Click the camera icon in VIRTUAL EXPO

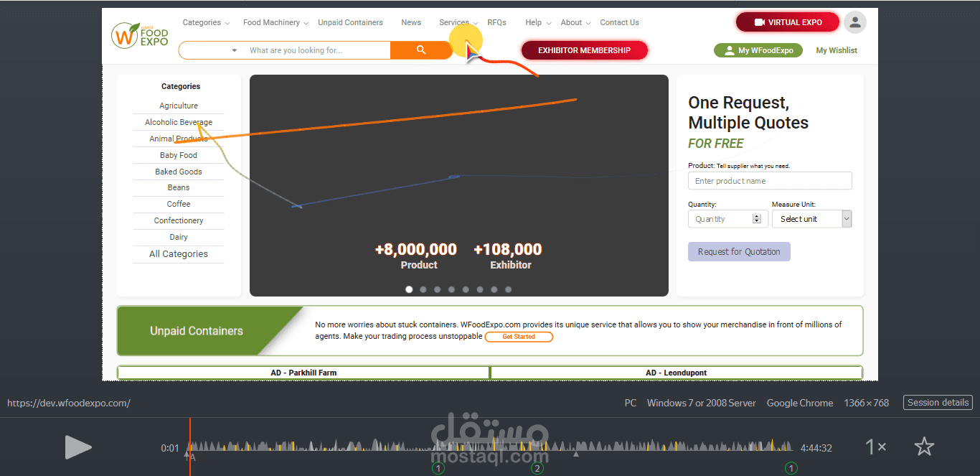(x=760, y=22)
